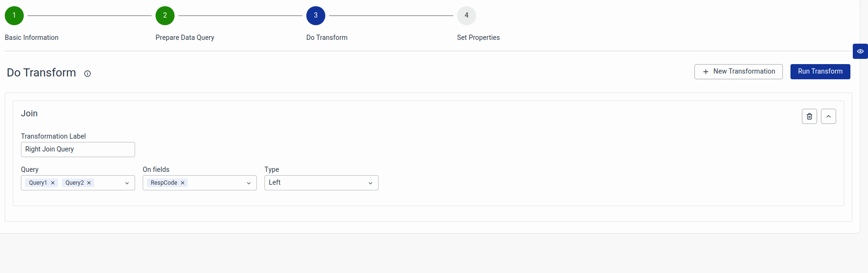Go to step 2 Prepare Data Query
This screenshot has width=868, height=273.
tap(165, 16)
